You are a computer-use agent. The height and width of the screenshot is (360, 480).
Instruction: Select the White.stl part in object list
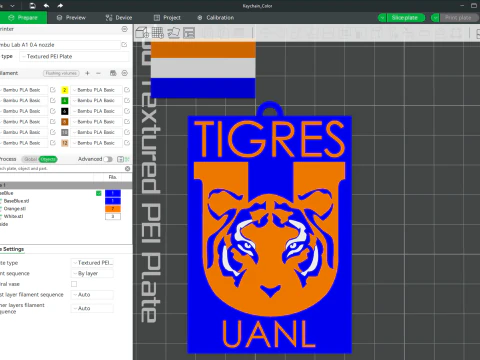point(14,216)
